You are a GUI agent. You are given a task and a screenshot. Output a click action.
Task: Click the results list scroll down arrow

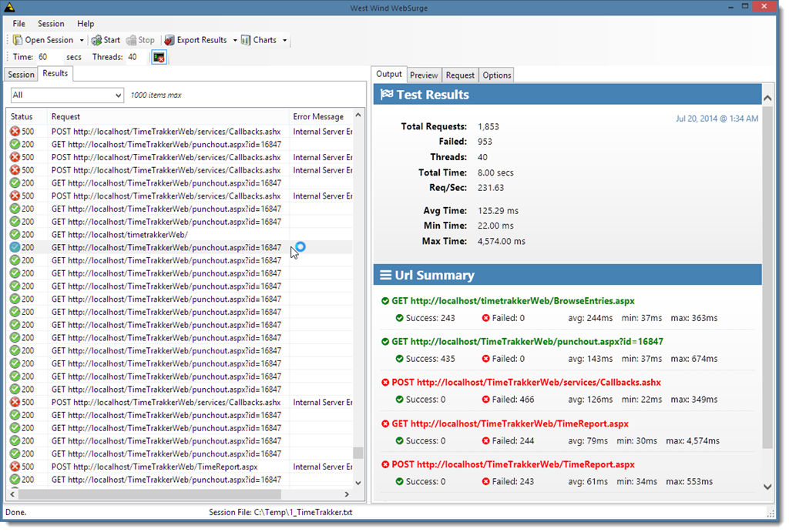coord(358,483)
